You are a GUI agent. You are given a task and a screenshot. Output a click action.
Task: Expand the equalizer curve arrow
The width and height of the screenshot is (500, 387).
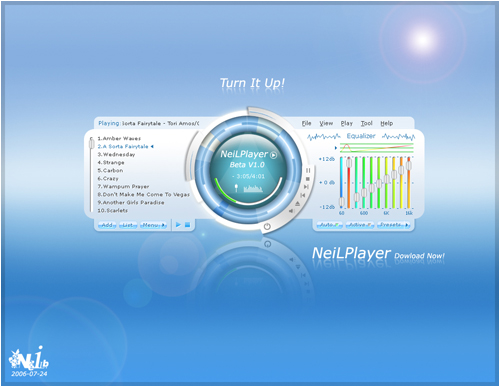click(x=336, y=147)
